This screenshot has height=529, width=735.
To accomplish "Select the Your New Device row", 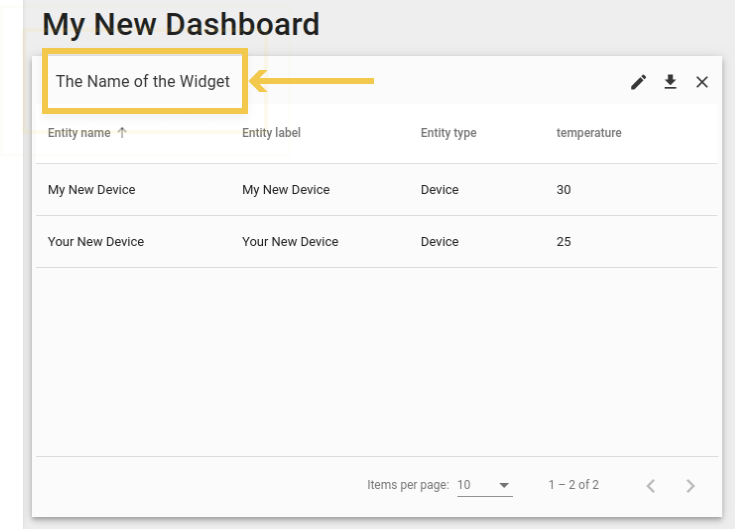I will click(376, 242).
